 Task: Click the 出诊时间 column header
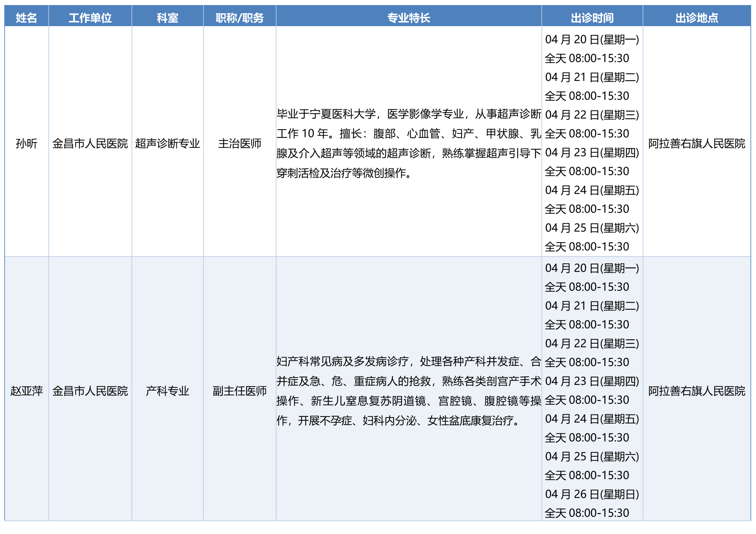592,17
